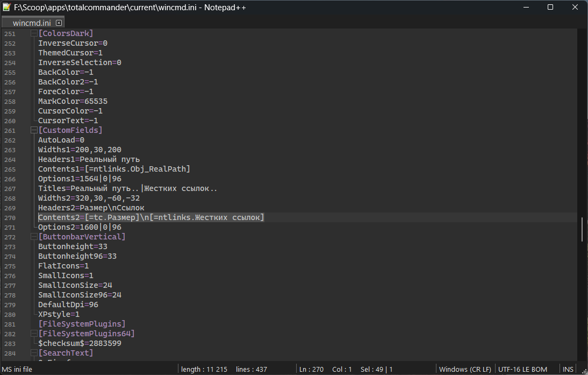
Task: Click Windows (CR LF) line ending indicator
Action: [x=464, y=369]
